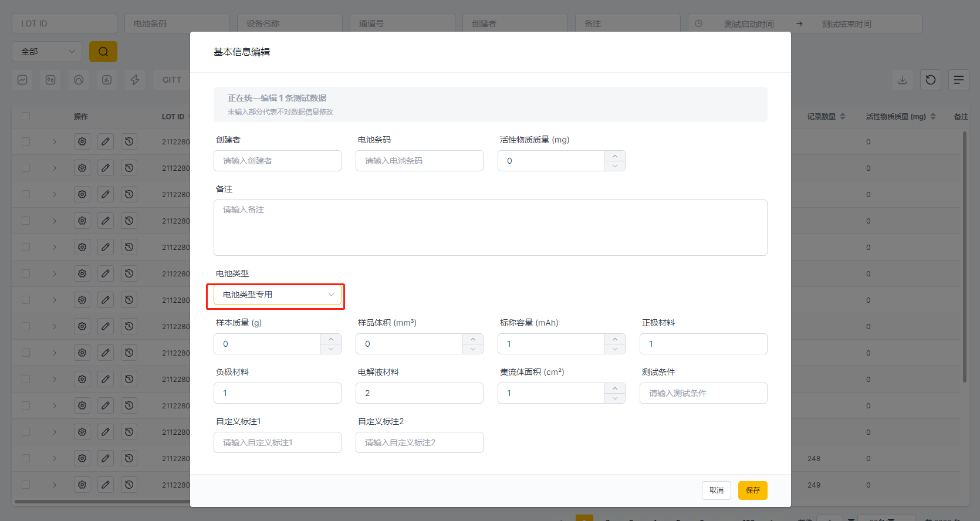This screenshot has height=521, width=980.
Task: Click the download icon in toolbar
Action: [903, 80]
